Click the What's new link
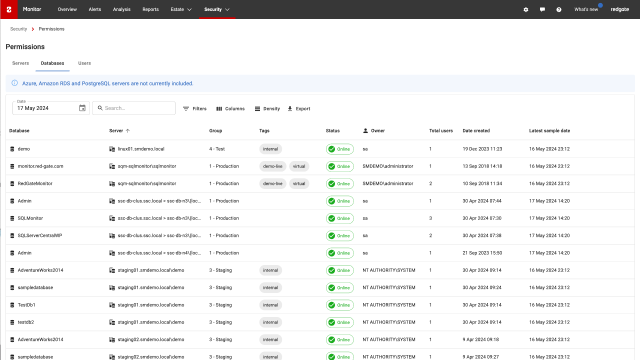The height and width of the screenshot is (360, 640). [x=586, y=9]
